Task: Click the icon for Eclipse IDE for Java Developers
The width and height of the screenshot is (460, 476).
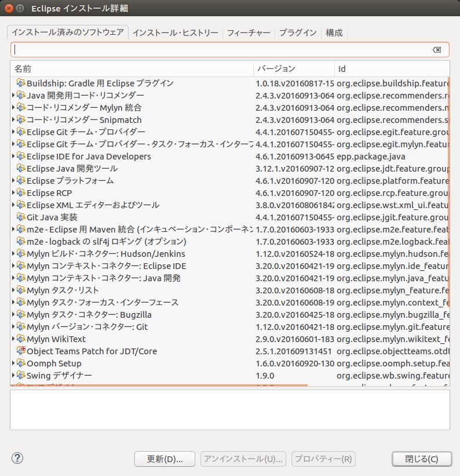Action: pos(21,156)
